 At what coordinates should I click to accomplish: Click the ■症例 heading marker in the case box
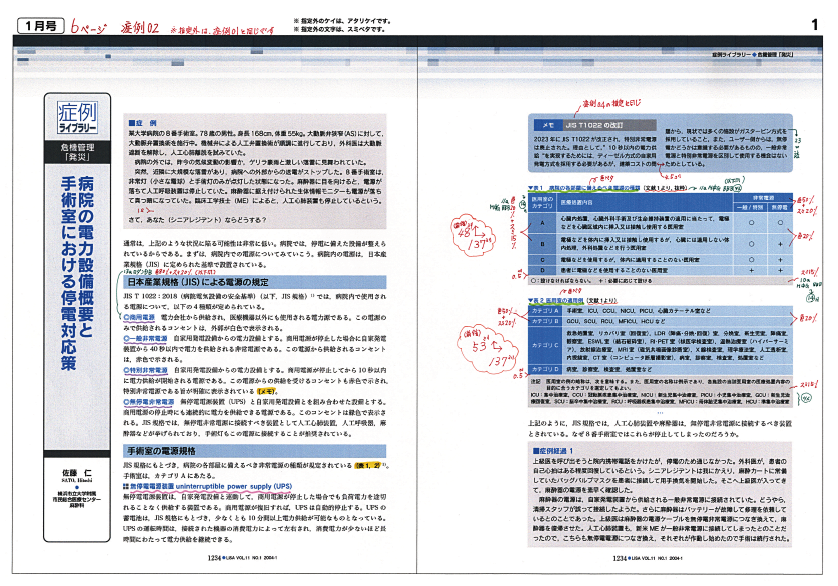click(139, 118)
